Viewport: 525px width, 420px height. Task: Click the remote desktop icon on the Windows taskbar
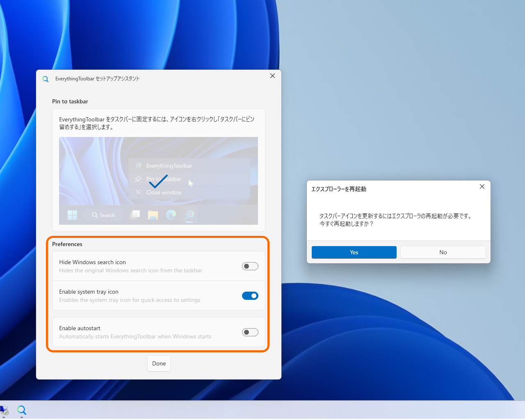(x=5, y=410)
